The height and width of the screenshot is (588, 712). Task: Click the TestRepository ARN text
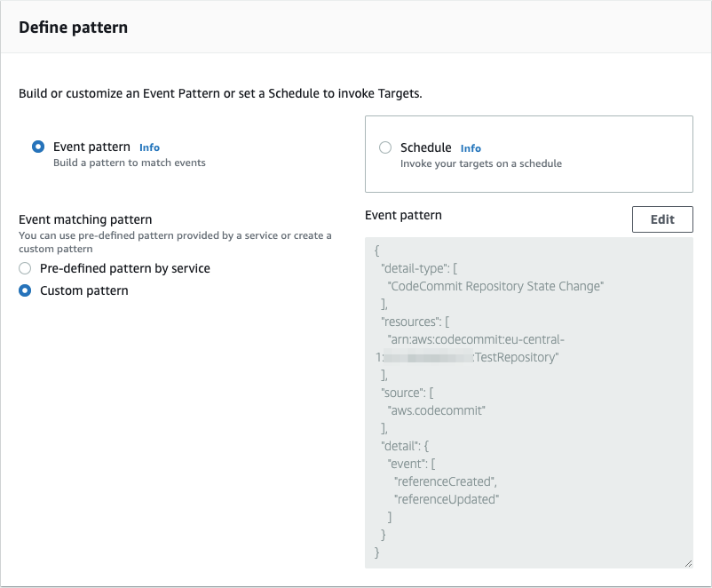pos(517,357)
